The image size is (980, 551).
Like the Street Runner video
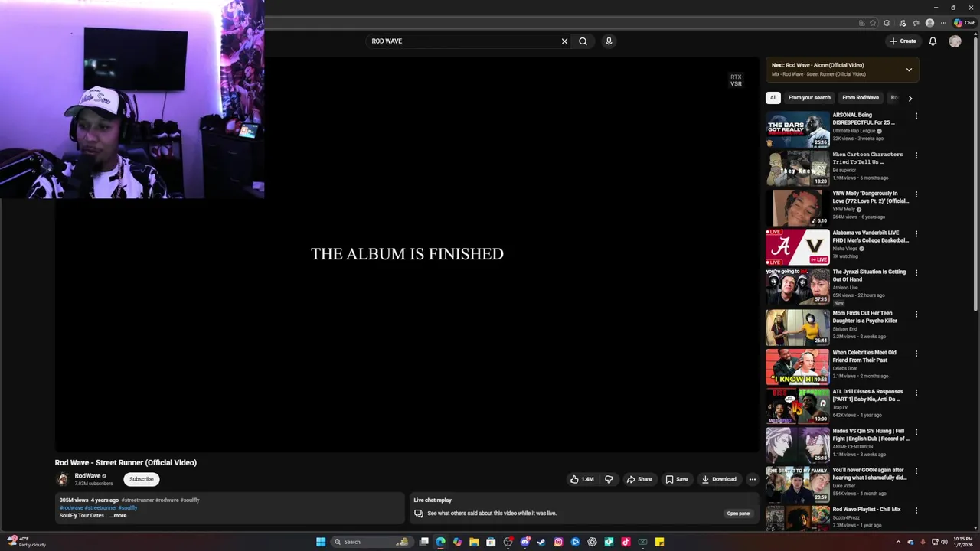point(582,479)
